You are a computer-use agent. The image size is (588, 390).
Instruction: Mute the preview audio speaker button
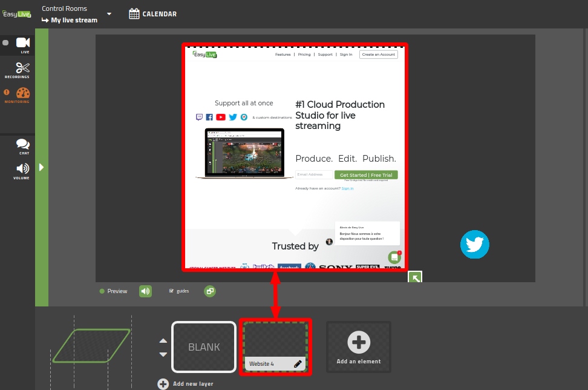click(146, 291)
